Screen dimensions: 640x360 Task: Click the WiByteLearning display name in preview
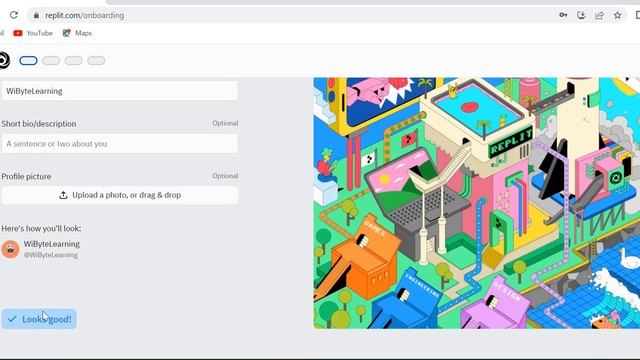pos(51,244)
